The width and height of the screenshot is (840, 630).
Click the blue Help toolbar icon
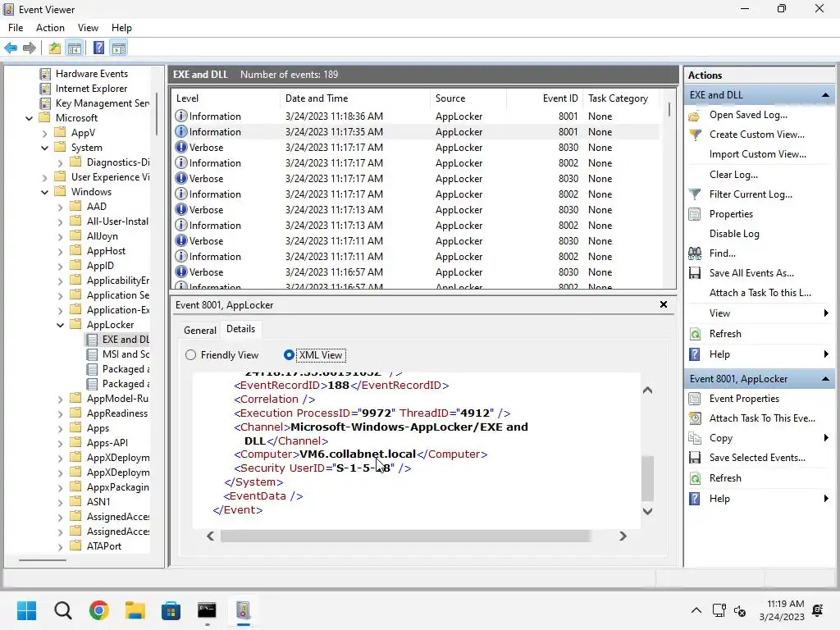pos(98,48)
